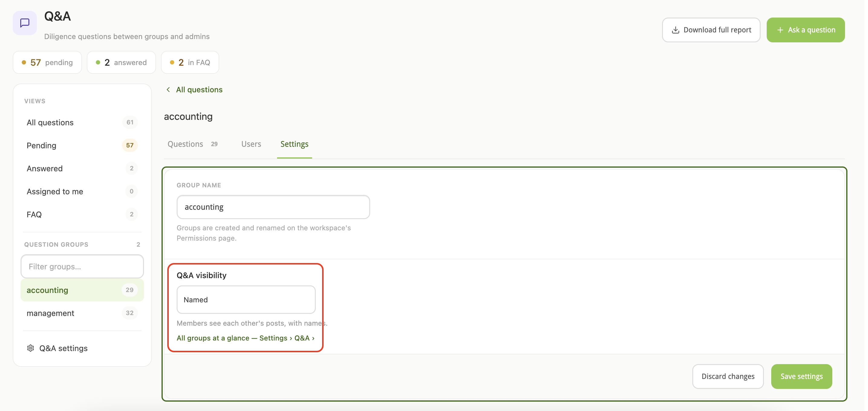
Task: Click the back chevron beside All questions
Action: [x=168, y=89]
